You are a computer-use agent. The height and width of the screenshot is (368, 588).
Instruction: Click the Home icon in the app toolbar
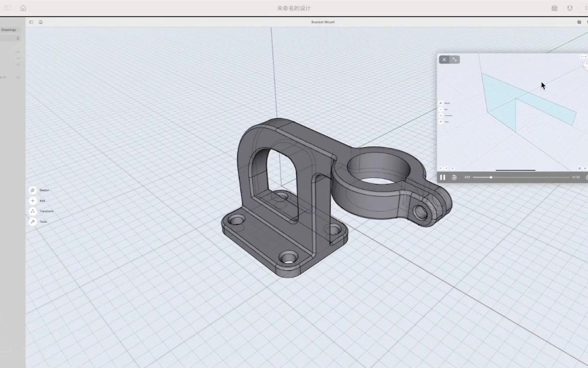coord(23,8)
